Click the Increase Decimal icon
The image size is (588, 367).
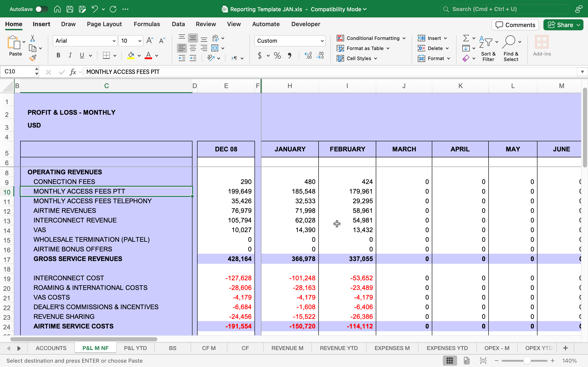[x=308, y=56]
